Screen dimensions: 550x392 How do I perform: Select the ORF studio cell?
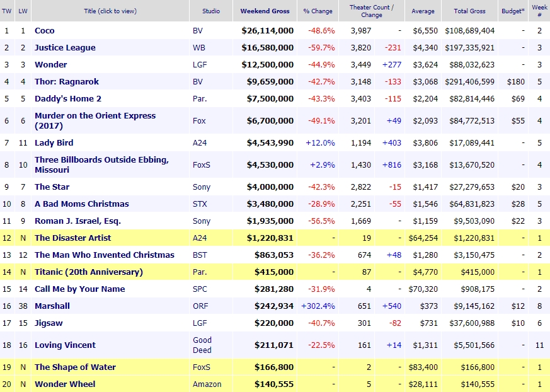click(x=200, y=306)
